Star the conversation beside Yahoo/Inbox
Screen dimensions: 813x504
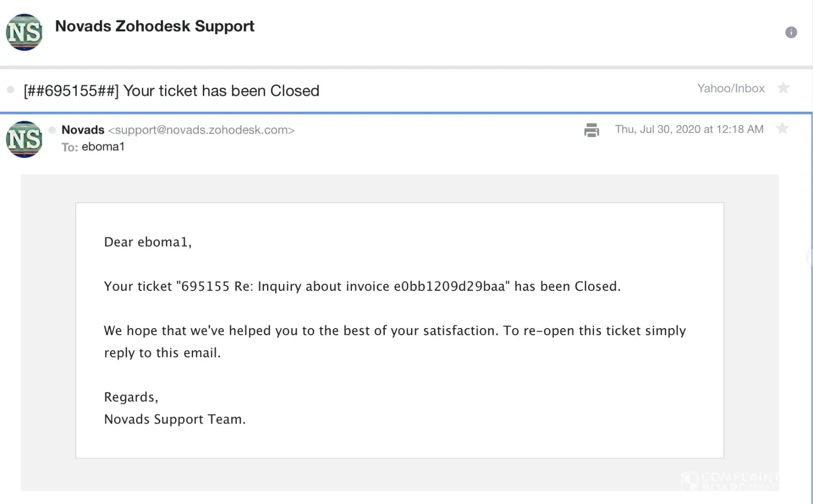[783, 88]
